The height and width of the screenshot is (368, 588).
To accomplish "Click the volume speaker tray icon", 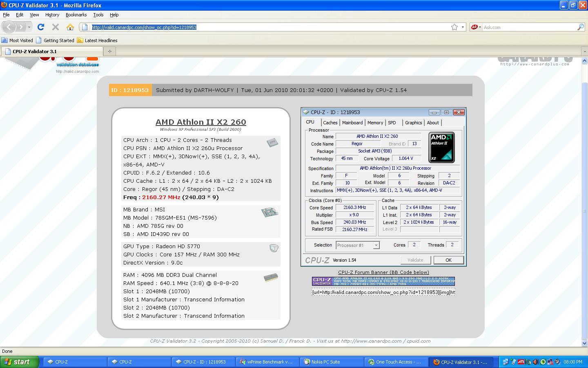I will click(x=536, y=362).
